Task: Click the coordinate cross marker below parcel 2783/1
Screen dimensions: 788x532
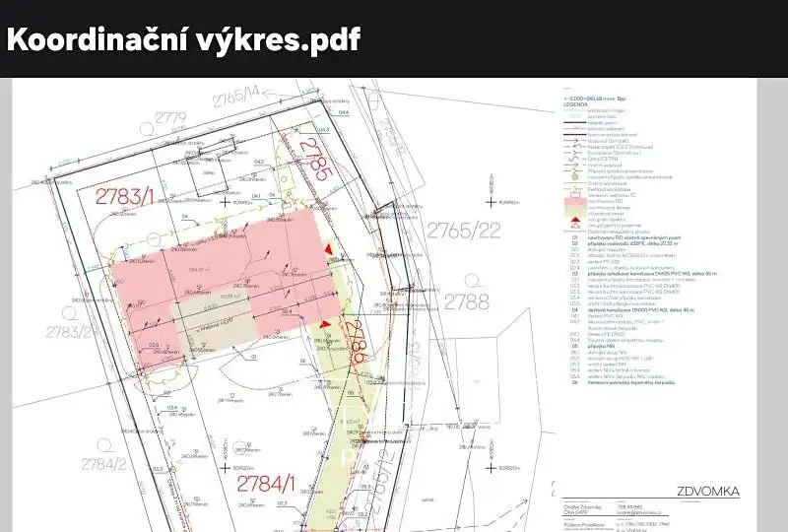Action: 226,202
